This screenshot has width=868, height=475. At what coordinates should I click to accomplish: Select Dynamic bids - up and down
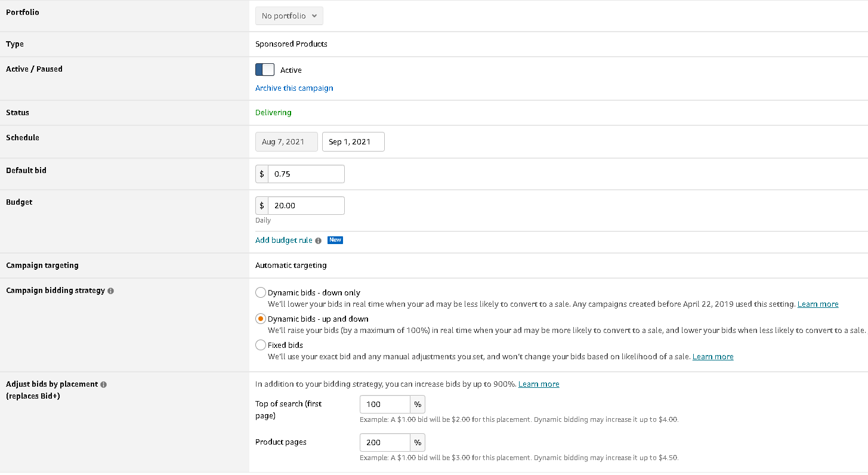[261, 319]
